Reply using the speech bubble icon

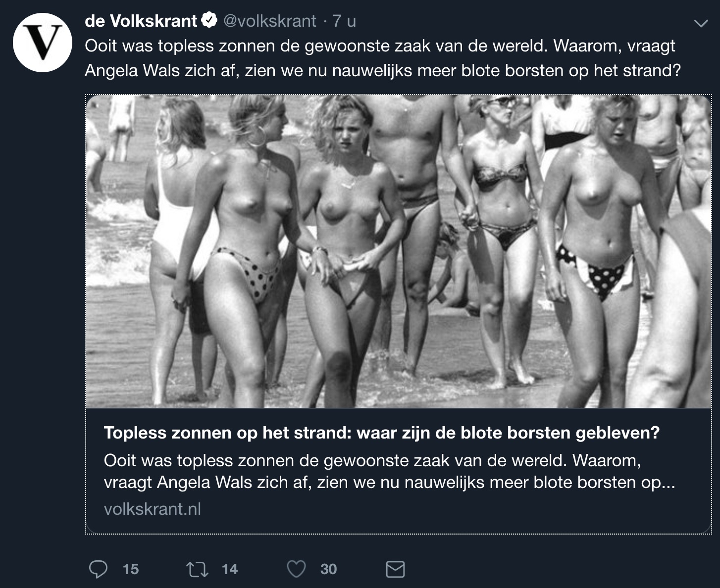point(98,569)
